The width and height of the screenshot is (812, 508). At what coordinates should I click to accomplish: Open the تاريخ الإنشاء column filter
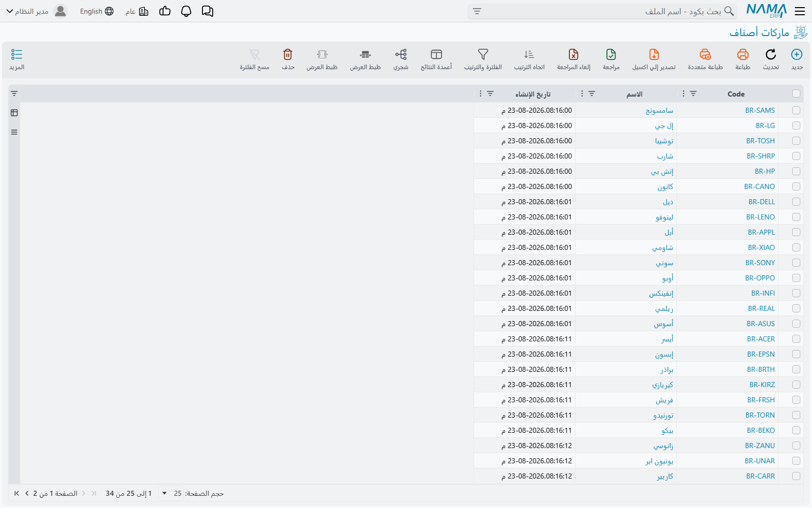coord(490,93)
